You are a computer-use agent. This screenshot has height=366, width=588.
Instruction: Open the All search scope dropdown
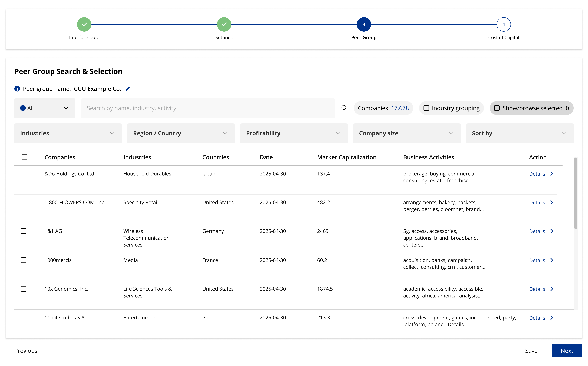coord(45,108)
